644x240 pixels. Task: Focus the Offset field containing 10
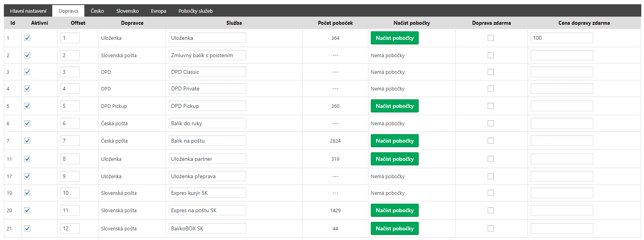(x=70, y=193)
